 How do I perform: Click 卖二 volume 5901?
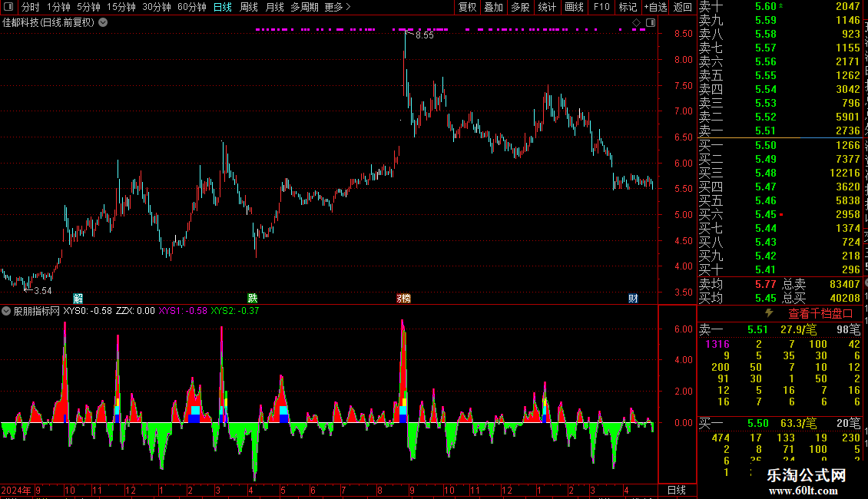[x=847, y=117]
